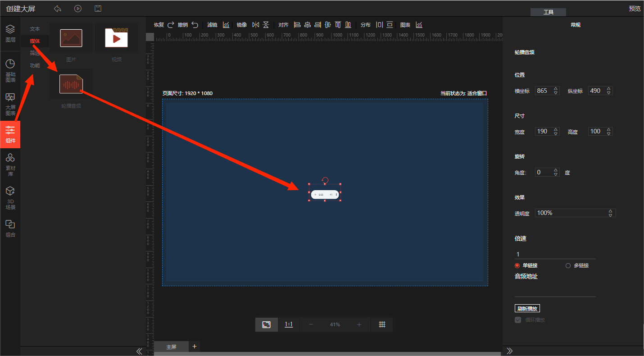The image size is (644, 356).
Task: Click the 图表 chart icon in toolbar
Action: (419, 25)
